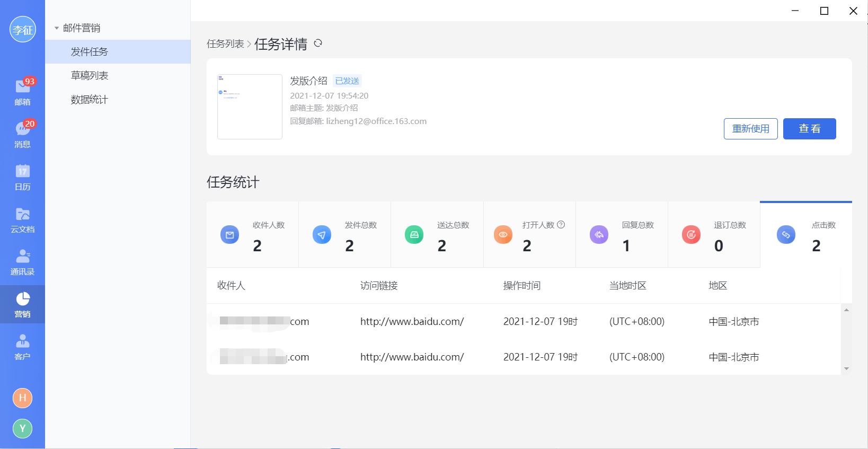This screenshot has width=868, height=449.
Task: Click the refresh icon beside 任务详情
Action: click(x=318, y=43)
